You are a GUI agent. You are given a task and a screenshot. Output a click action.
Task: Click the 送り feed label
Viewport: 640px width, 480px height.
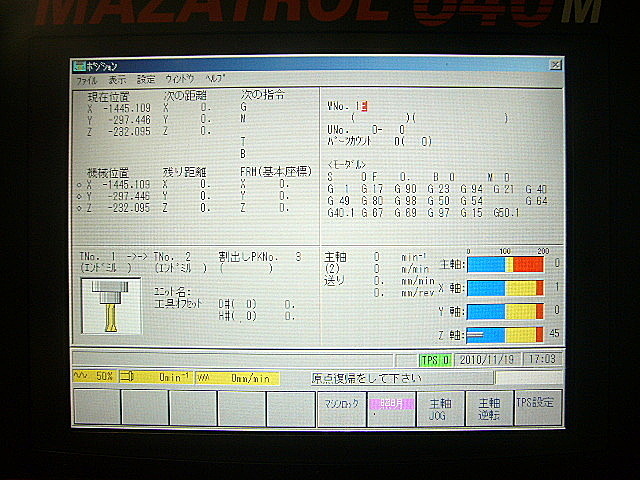(334, 280)
